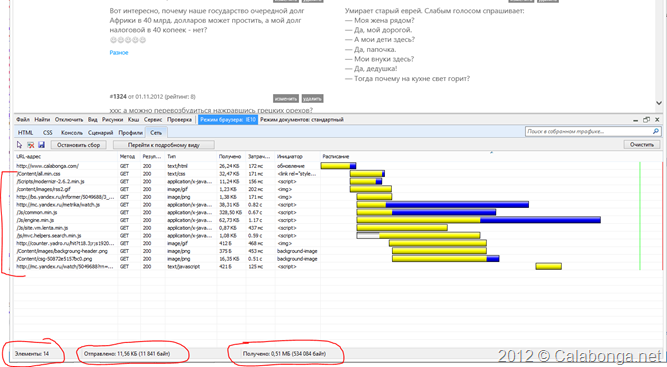
Task: Sort by the Инициатор column header
Action: (297, 156)
